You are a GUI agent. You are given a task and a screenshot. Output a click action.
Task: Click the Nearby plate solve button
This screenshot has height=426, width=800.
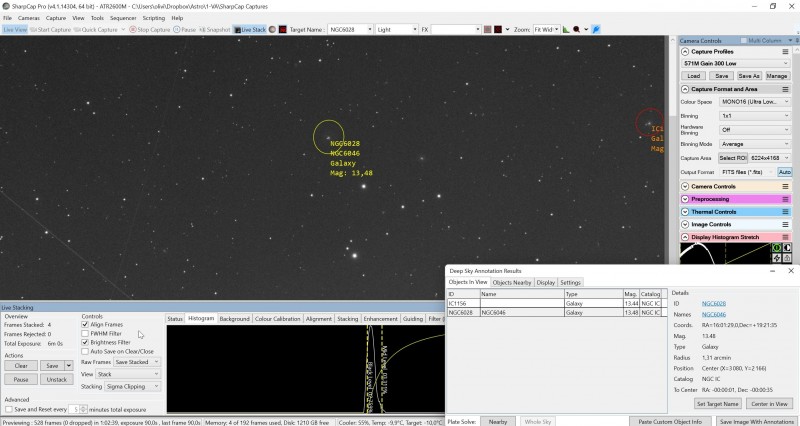coord(497,422)
